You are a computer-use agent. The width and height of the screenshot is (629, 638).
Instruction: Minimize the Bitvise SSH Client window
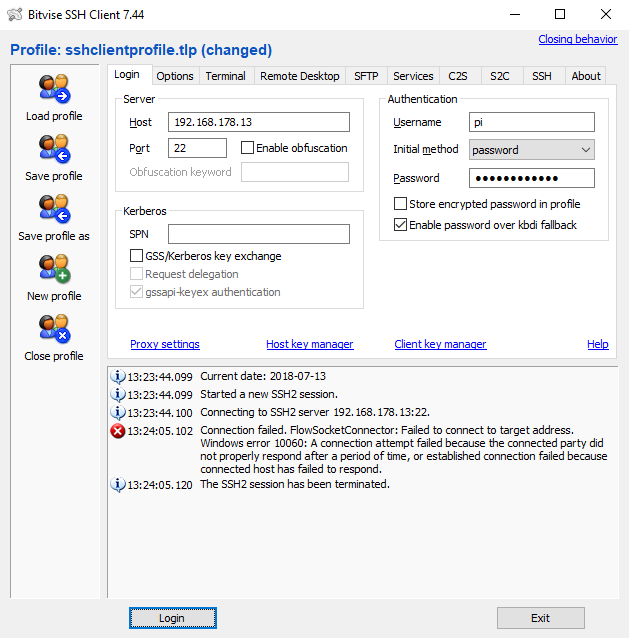coord(515,15)
